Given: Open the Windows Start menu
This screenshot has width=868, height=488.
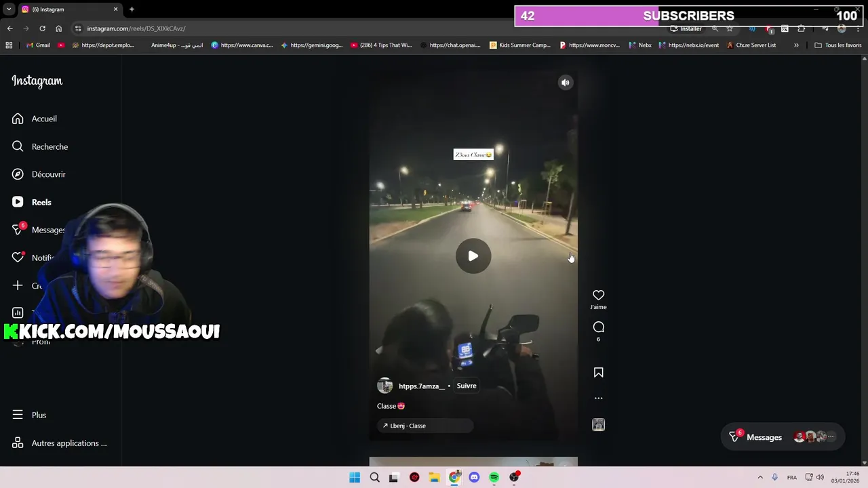Looking at the screenshot, I should click(355, 477).
